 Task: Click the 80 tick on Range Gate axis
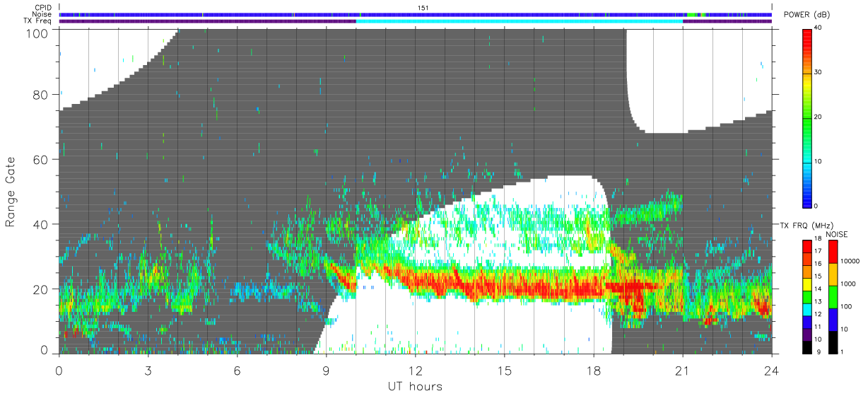tap(40, 95)
